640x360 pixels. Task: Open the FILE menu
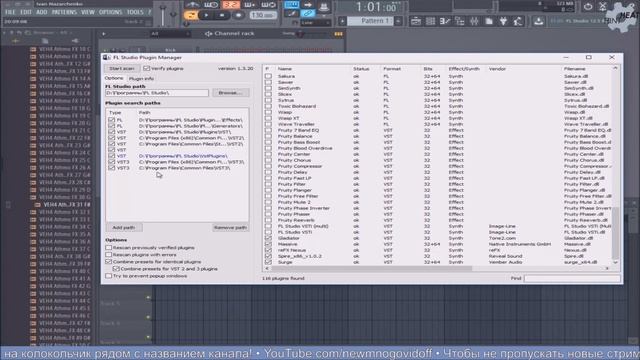[x=10, y=12]
